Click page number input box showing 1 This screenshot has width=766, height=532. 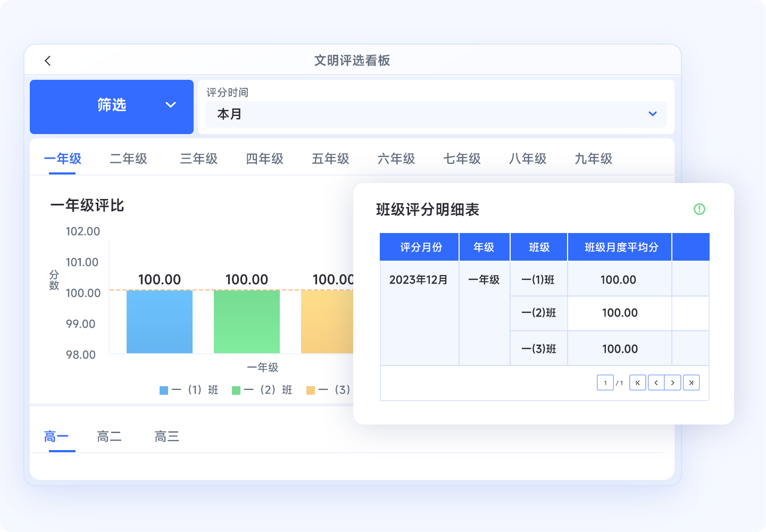(x=605, y=383)
